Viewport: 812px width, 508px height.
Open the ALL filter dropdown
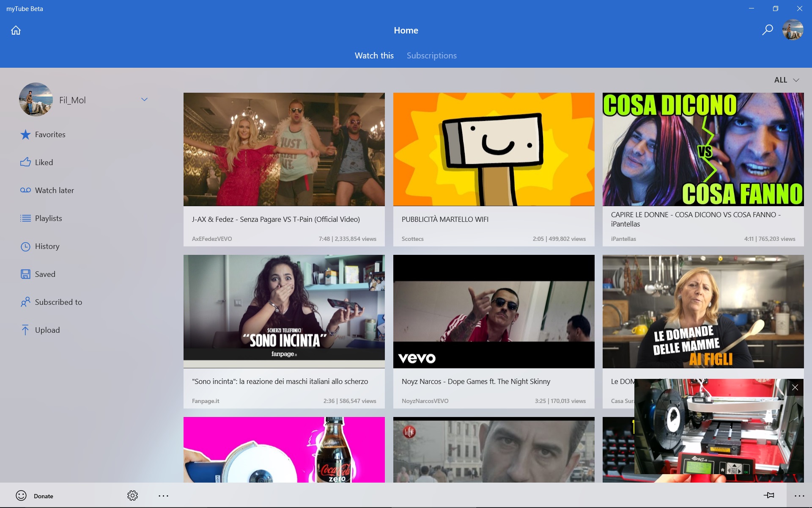tap(787, 80)
